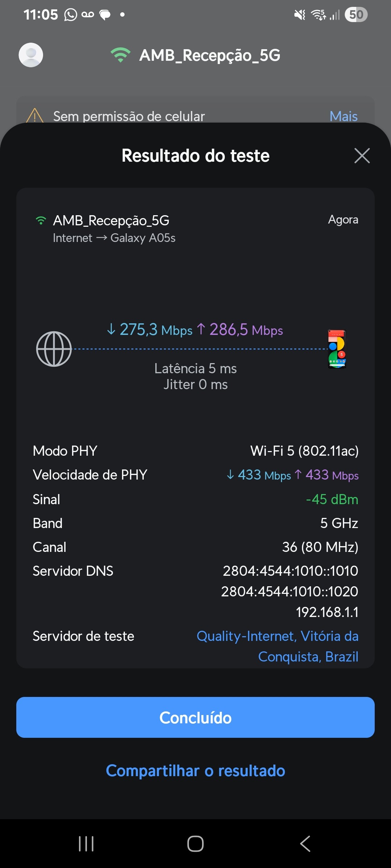Viewport: 391px width, 868px height.
Task: Open the recent apps navigation button
Action: [x=86, y=844]
